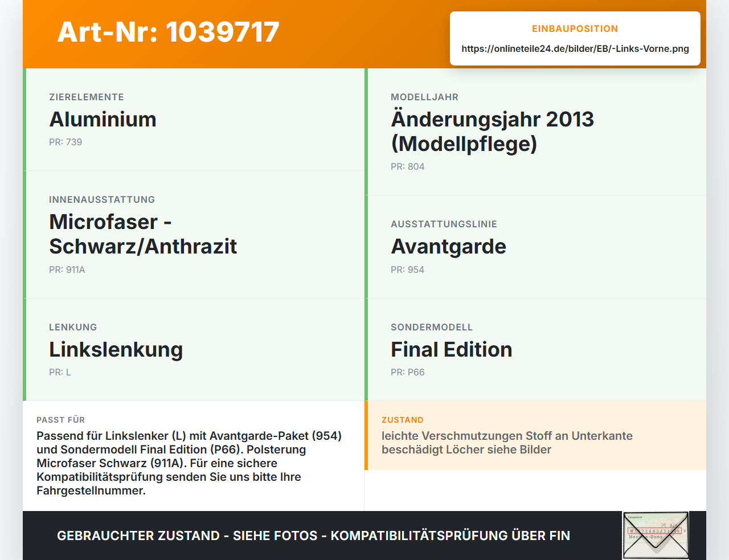
Task: Click the Art-Nr: 1039717 heading
Action: coord(169,32)
